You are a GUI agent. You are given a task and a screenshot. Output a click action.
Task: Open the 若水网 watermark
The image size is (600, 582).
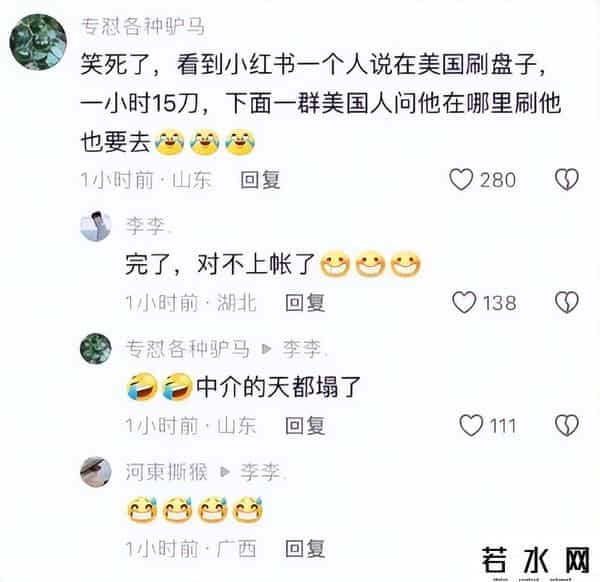(536, 560)
